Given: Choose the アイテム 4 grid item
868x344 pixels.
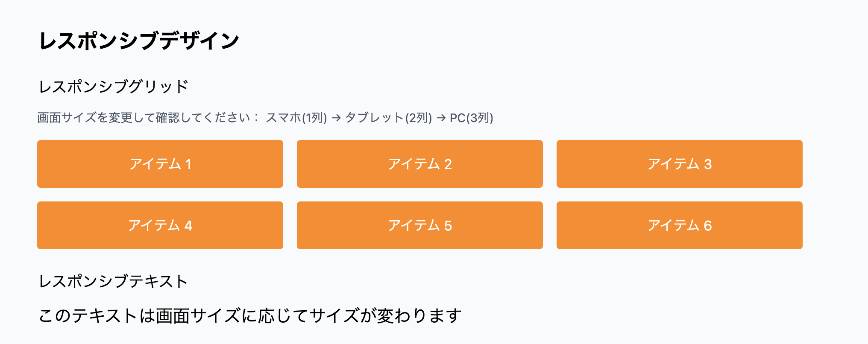Looking at the screenshot, I should 160,225.
